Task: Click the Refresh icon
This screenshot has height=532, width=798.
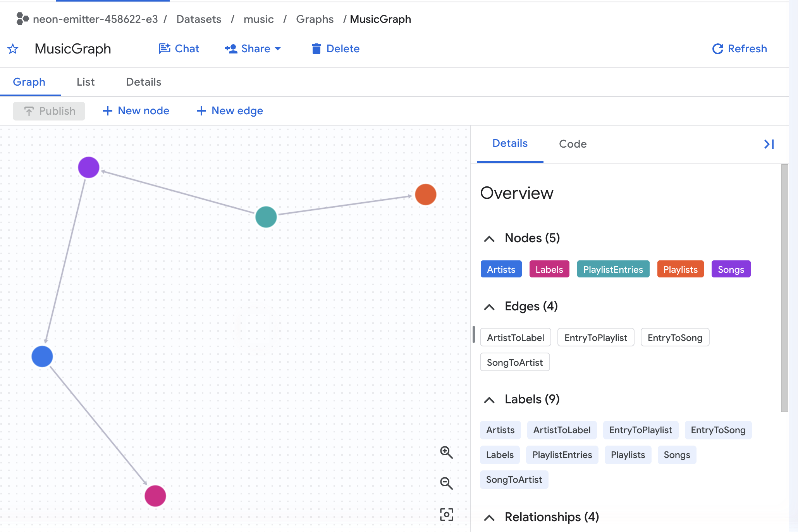Action: pyautogui.click(x=717, y=49)
